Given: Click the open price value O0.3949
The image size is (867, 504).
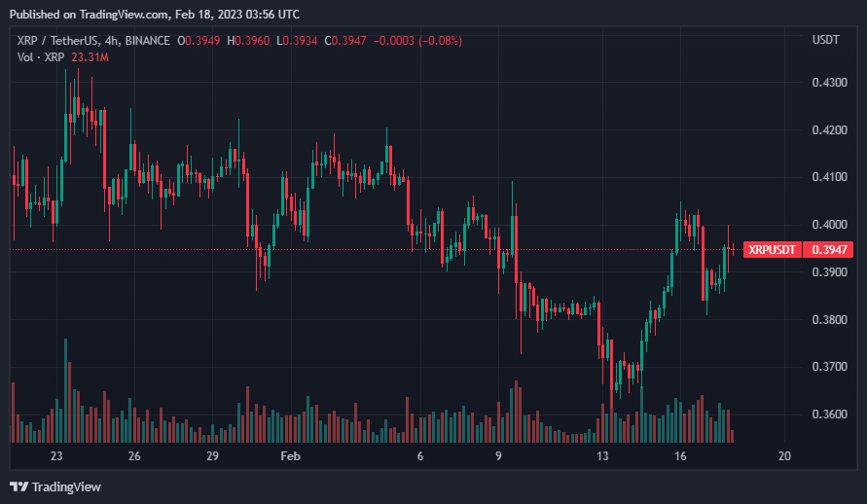Looking at the screenshot, I should (x=199, y=40).
